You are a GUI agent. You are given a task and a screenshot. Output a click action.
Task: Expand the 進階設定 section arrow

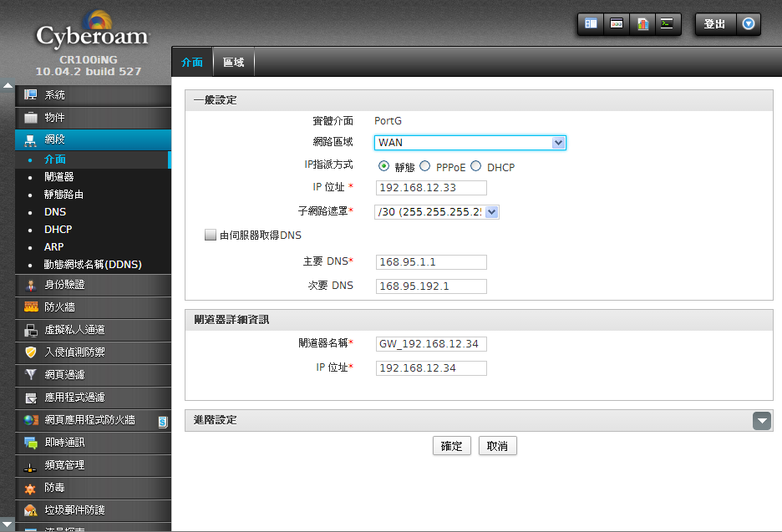(762, 421)
